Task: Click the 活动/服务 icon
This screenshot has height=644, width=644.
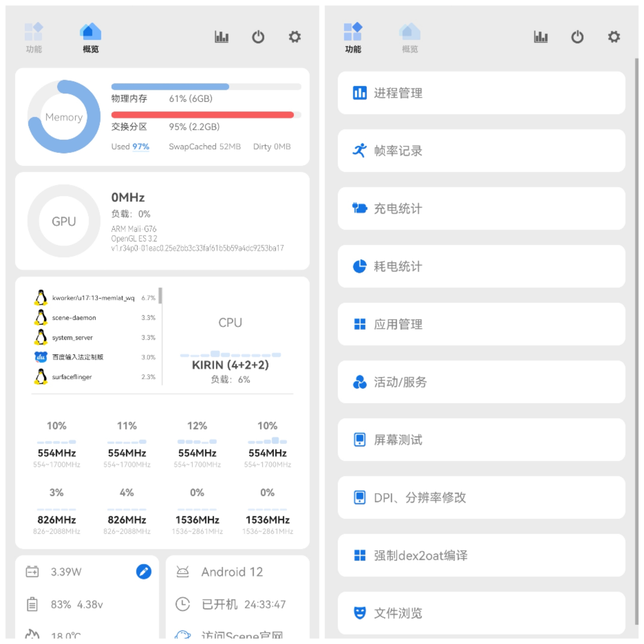Action: (x=359, y=382)
